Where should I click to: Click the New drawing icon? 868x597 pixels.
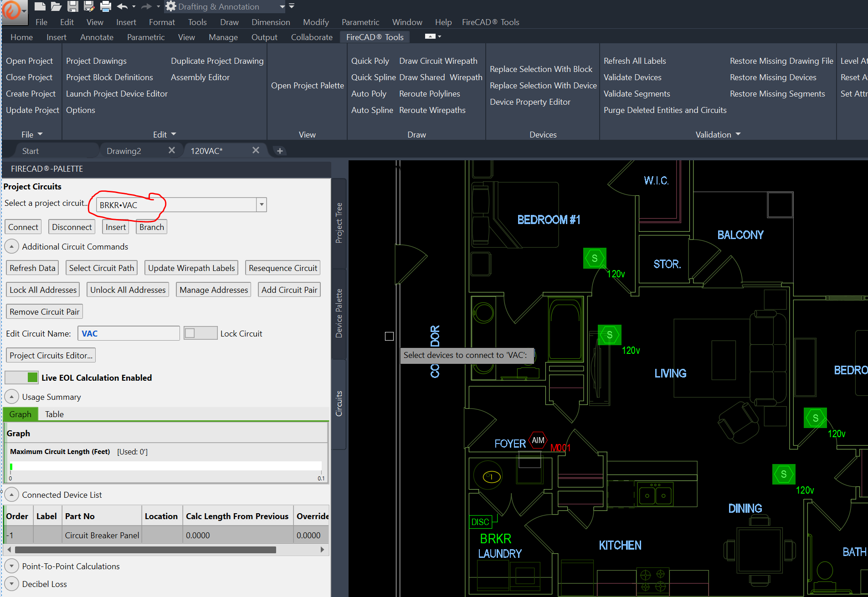click(x=40, y=6)
